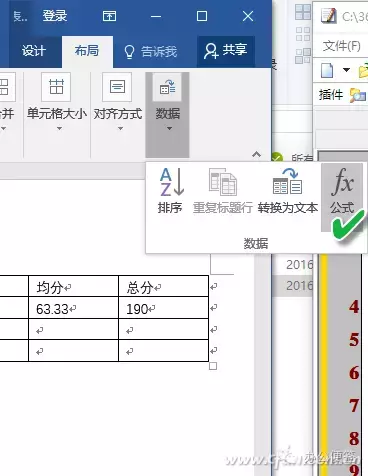Select table cell containing 63.33
368x476 pixels.
74,308
